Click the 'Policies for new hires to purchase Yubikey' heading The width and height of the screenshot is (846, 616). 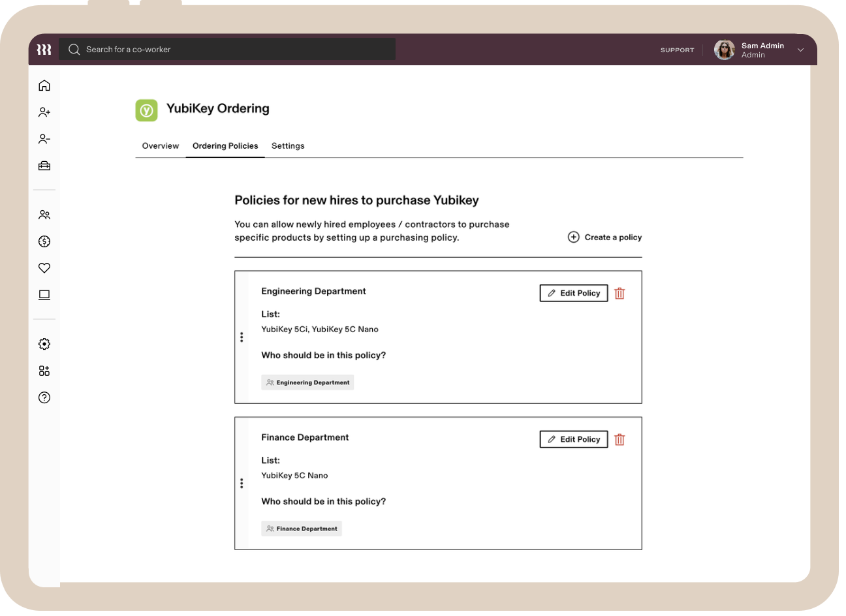coord(356,200)
